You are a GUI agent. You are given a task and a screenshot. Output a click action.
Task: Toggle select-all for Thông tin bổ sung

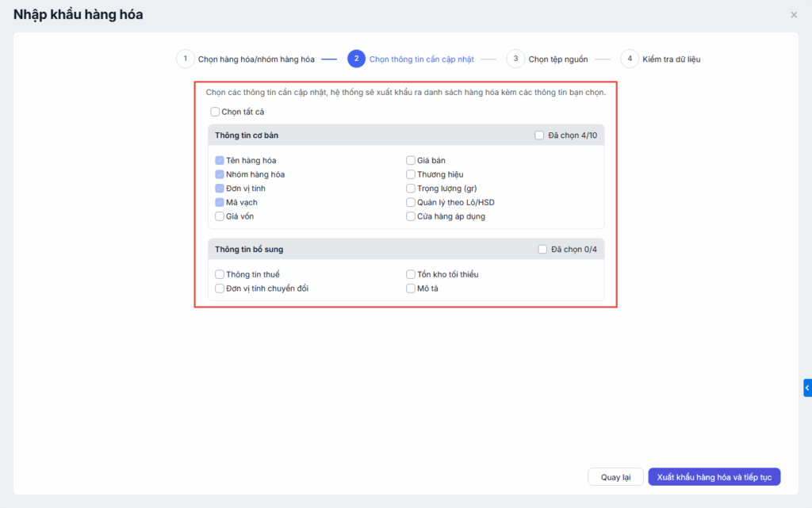(x=542, y=250)
